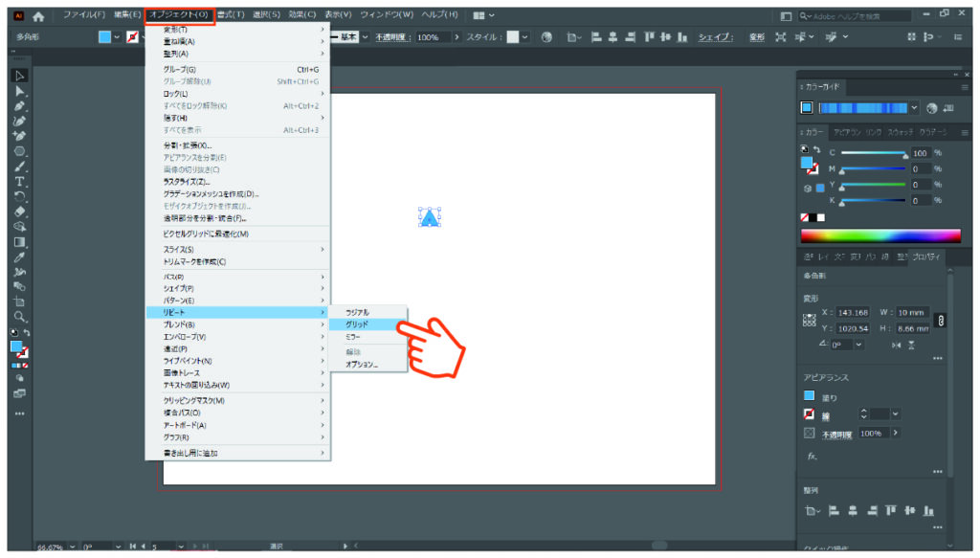
Task: Click the reference point locator grid
Action: [x=810, y=320]
